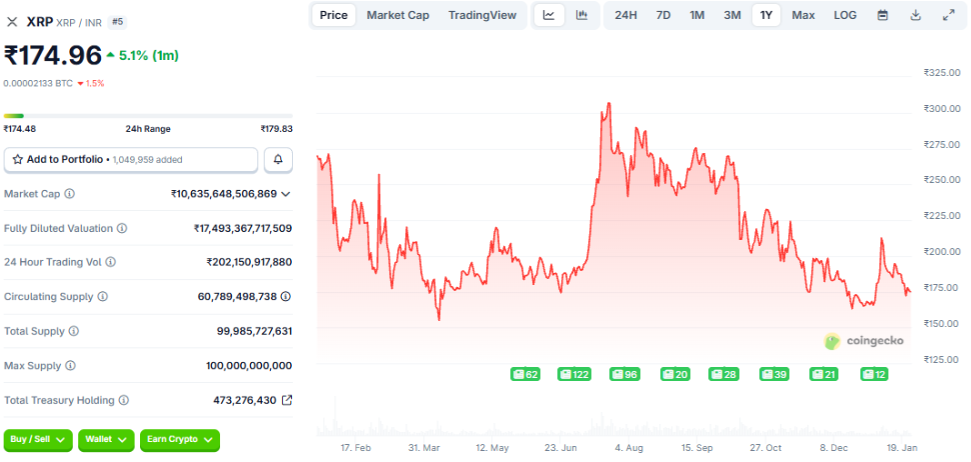
Task: Open Max Supply info icon
Action: pyautogui.click(x=71, y=366)
